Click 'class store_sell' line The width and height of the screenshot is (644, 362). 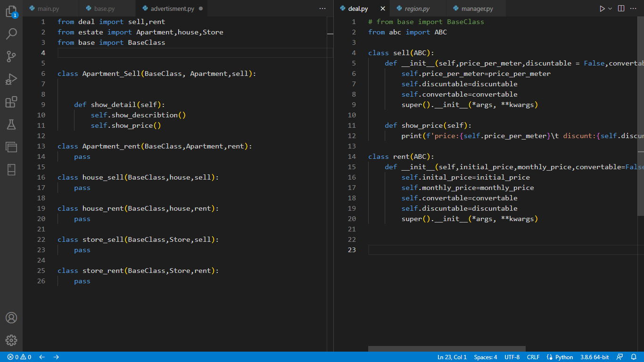[138, 239]
